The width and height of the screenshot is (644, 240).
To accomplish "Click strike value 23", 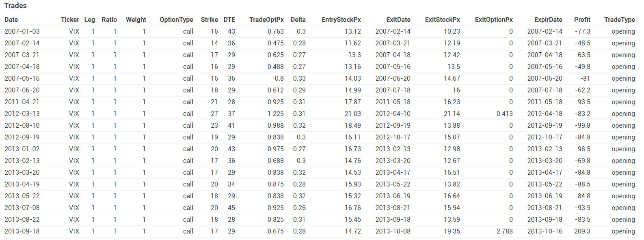I will coord(214,125).
